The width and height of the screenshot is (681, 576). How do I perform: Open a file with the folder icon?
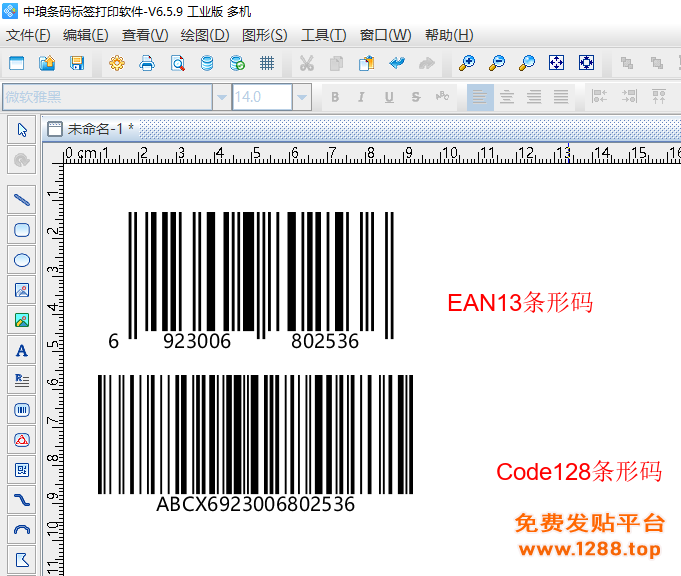(x=47, y=63)
